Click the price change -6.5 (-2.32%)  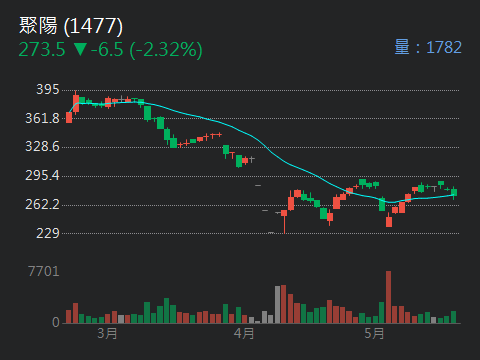pyautogui.click(x=147, y=50)
